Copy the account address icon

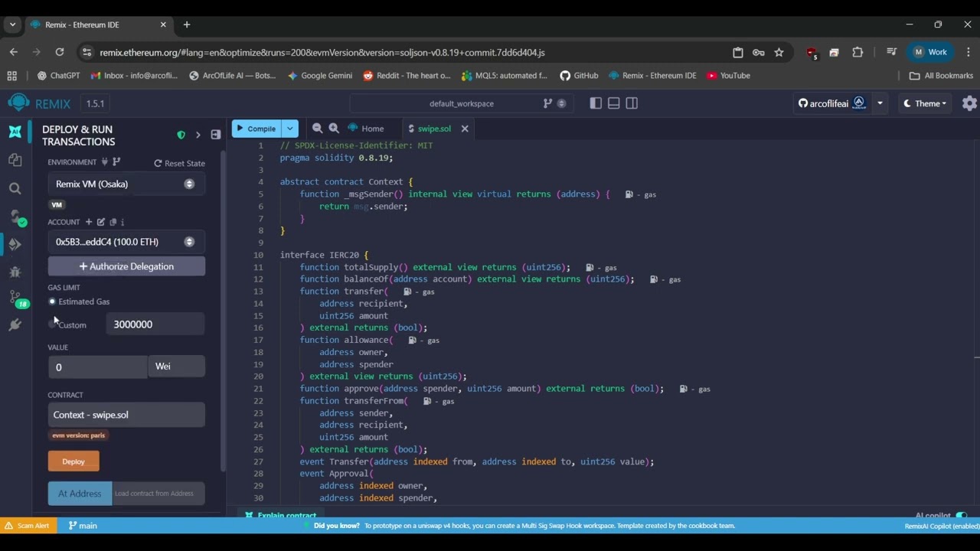click(x=113, y=222)
